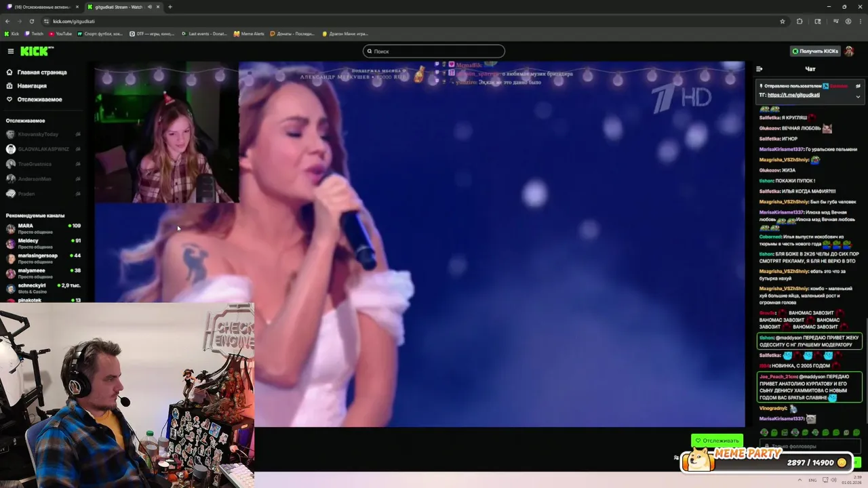Open recommended channel mariasingersoap
This screenshot has width=868, height=488.
pyautogui.click(x=43, y=258)
